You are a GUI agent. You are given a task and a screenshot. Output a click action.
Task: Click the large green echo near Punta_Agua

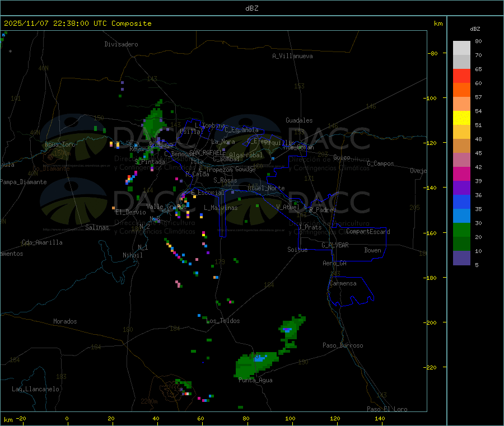click(255, 364)
